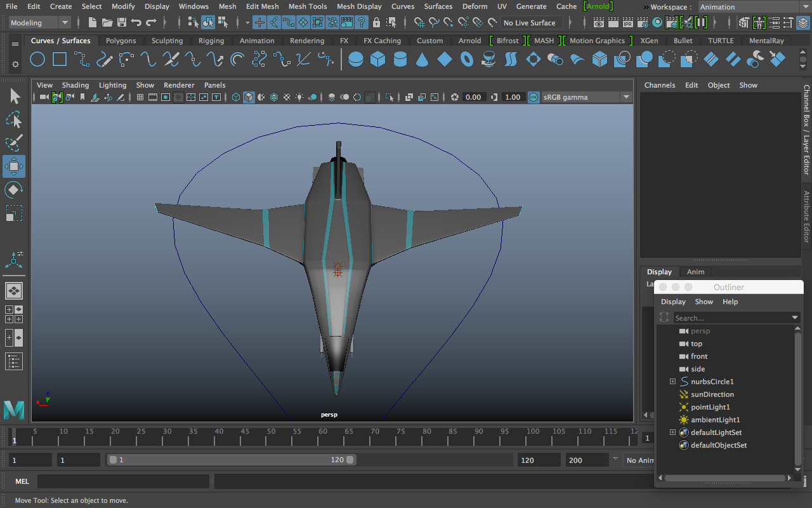Toggle smooth shade all in viewport
This screenshot has height=508, width=812.
pos(249,97)
